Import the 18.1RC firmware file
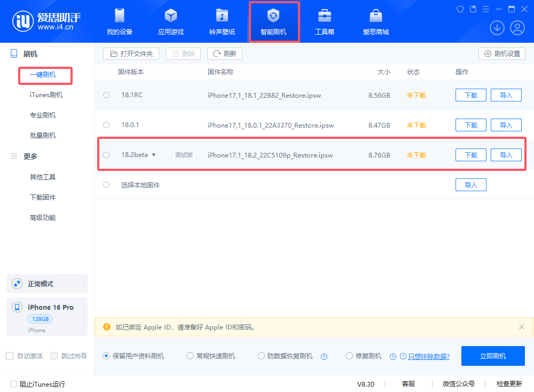Image resolution: width=534 pixels, height=392 pixels. (x=506, y=95)
